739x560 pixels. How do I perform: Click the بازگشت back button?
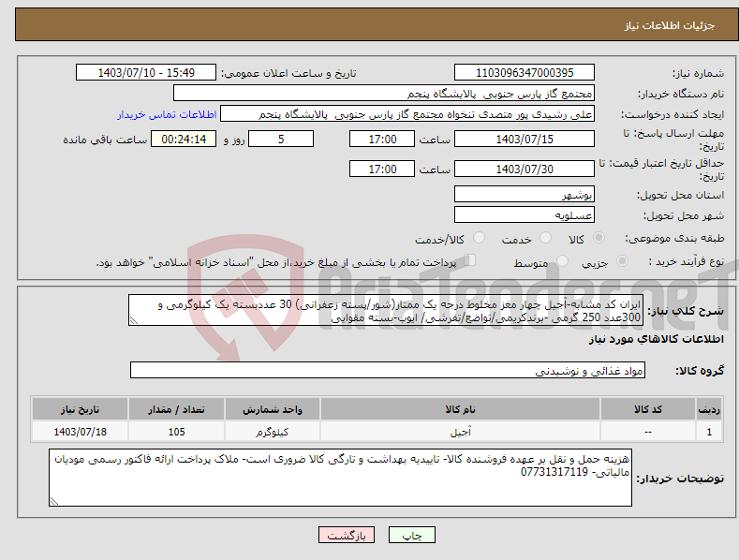347,536
